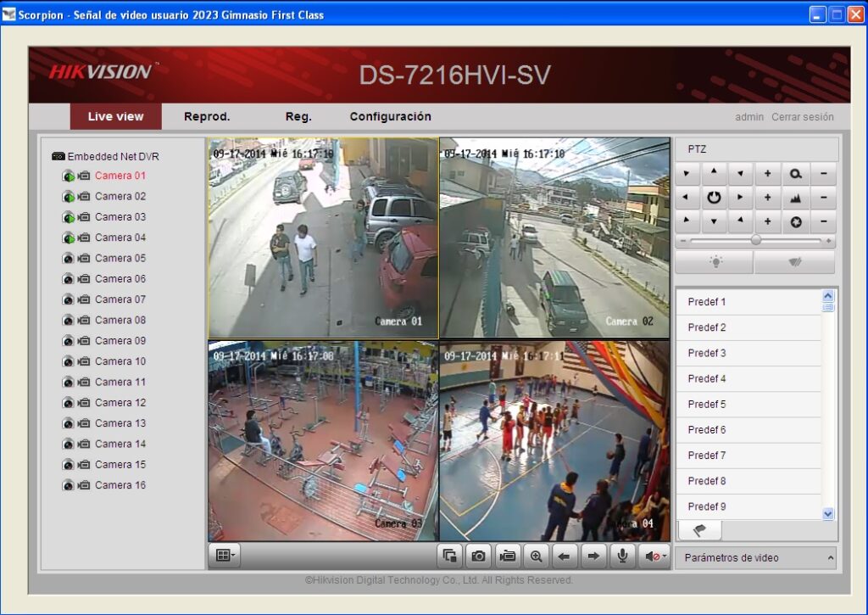Expand Parámetros de video panel
868x615 pixels.
(x=755, y=558)
